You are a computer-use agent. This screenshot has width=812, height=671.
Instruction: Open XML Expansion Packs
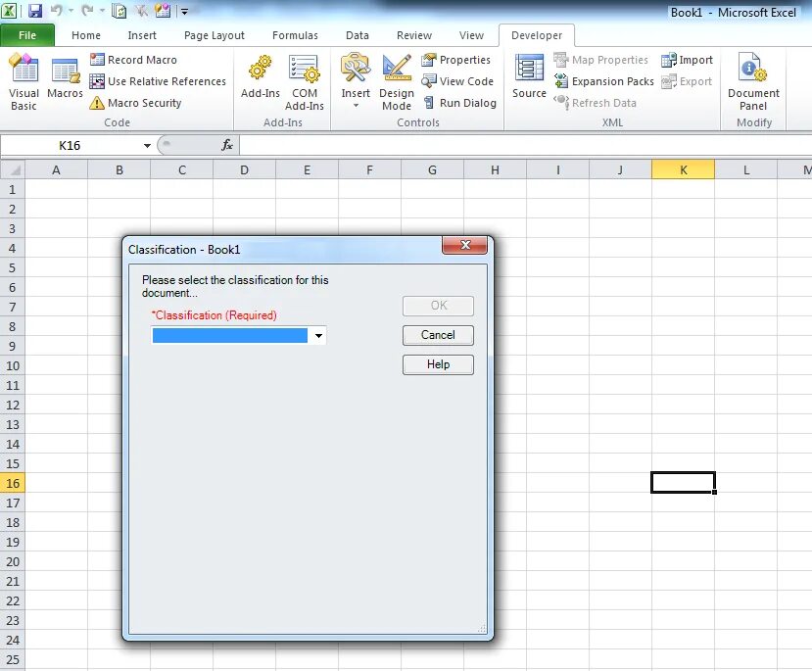[603, 81]
